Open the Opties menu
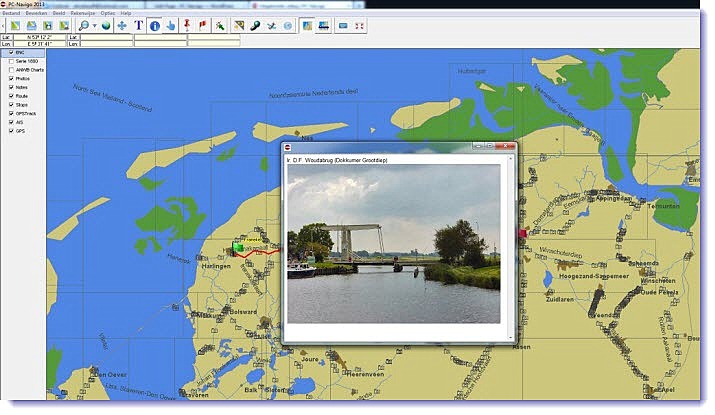The image size is (715, 415). point(108,13)
